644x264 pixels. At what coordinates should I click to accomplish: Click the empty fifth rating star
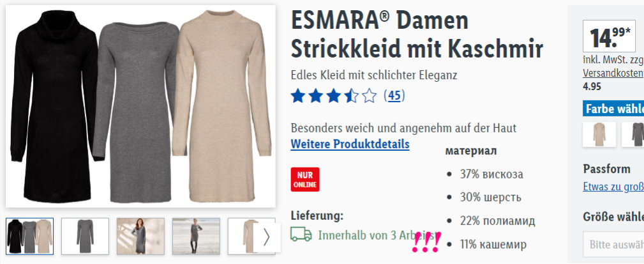(370, 97)
